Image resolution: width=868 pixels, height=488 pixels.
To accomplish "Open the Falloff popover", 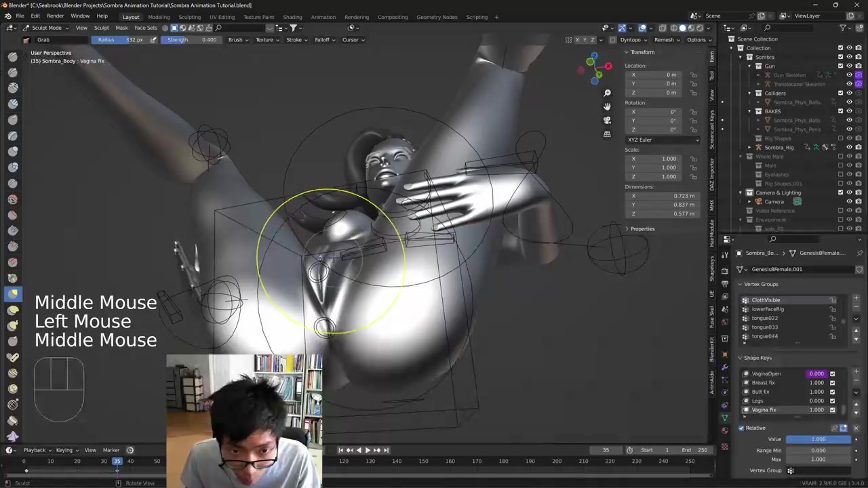I will pyautogui.click(x=324, y=40).
